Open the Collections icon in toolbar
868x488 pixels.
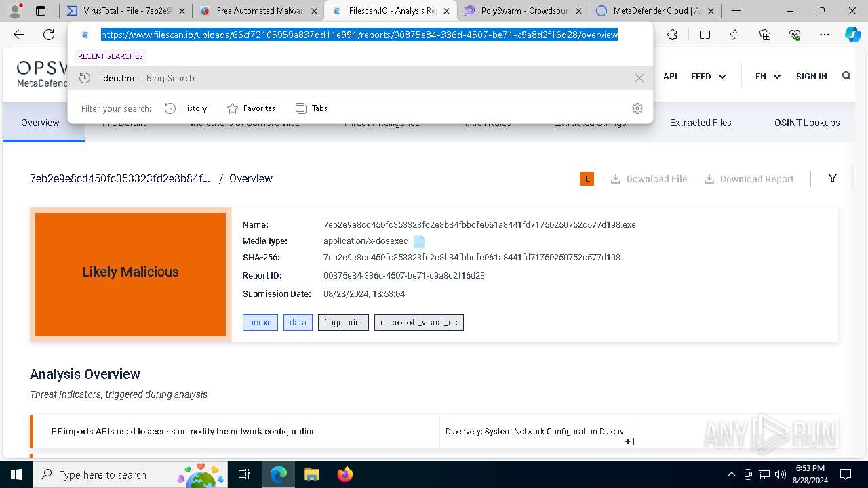[x=765, y=35]
